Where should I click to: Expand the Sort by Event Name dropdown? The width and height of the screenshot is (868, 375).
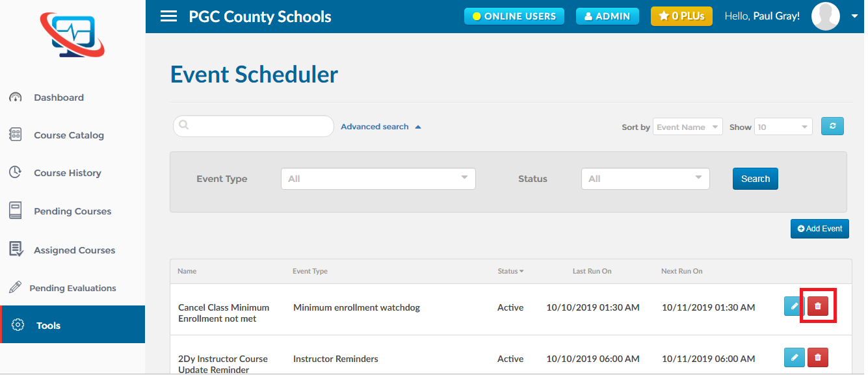pos(688,127)
